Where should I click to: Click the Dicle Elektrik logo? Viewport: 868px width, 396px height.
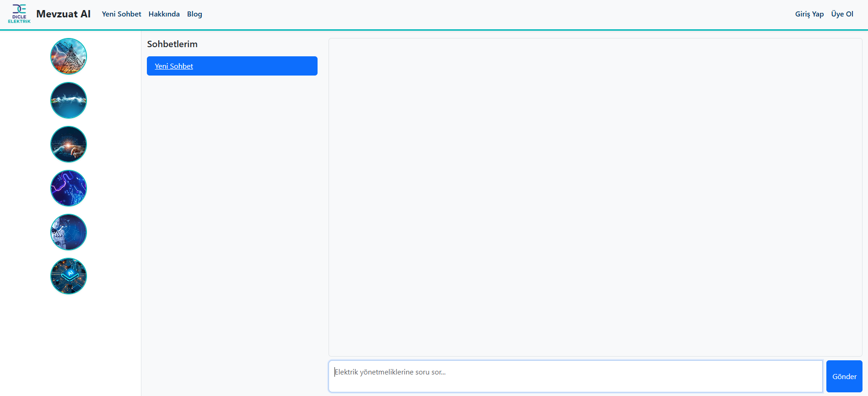[19, 14]
